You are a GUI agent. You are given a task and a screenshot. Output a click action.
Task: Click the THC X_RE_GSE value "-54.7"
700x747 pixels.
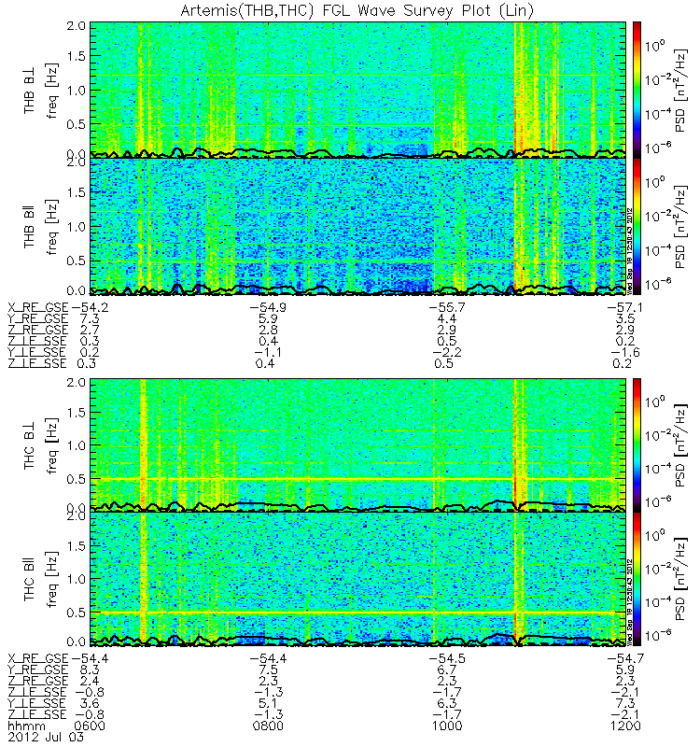624,658
